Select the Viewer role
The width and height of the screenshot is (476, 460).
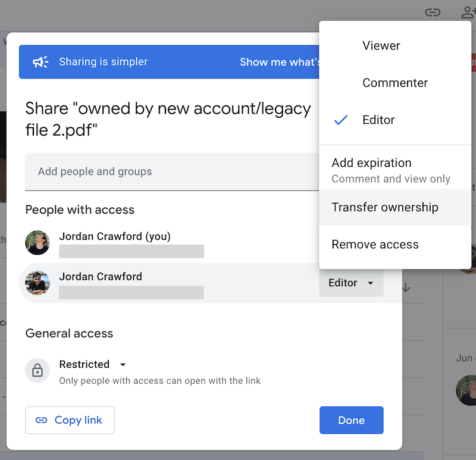tap(381, 45)
